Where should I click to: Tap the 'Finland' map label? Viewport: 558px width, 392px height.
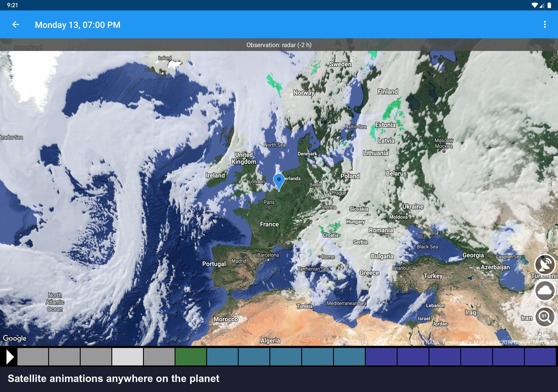(x=388, y=91)
